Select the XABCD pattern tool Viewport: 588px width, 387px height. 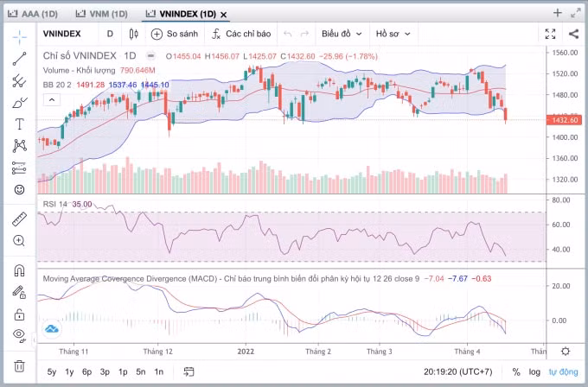pyautogui.click(x=20, y=145)
